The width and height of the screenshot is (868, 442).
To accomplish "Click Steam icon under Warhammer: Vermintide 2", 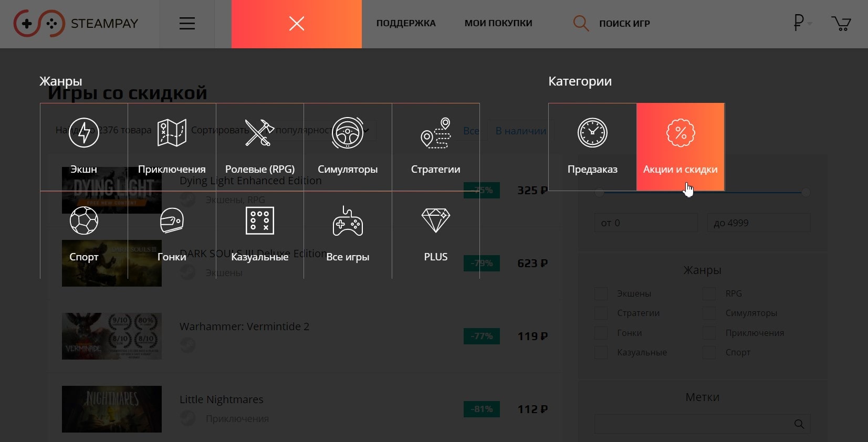I will 187,345.
